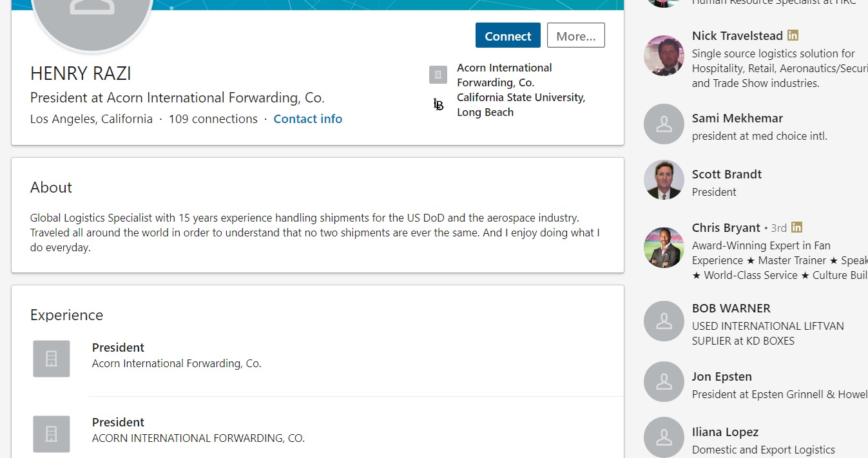Open California State University, Long Beach link
868x458 pixels.
(521, 104)
